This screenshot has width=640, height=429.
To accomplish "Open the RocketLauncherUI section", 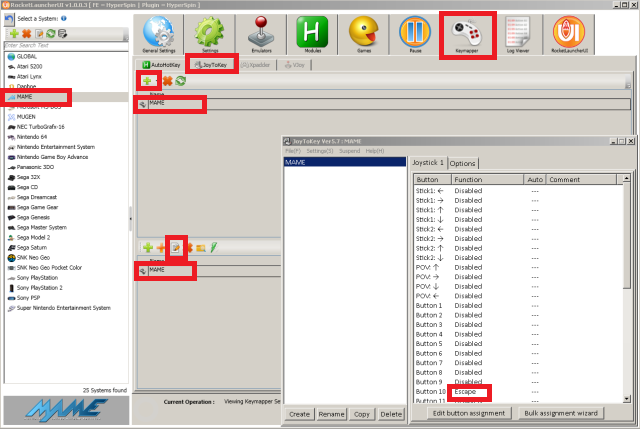I will [569, 35].
